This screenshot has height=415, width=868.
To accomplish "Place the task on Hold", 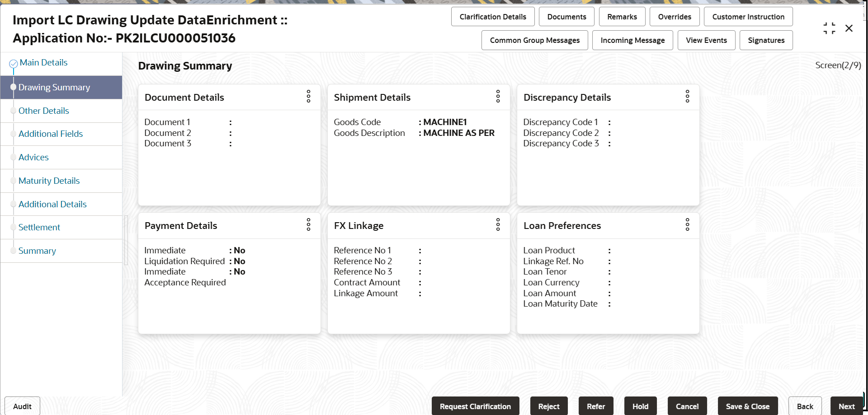I will tap(640, 406).
